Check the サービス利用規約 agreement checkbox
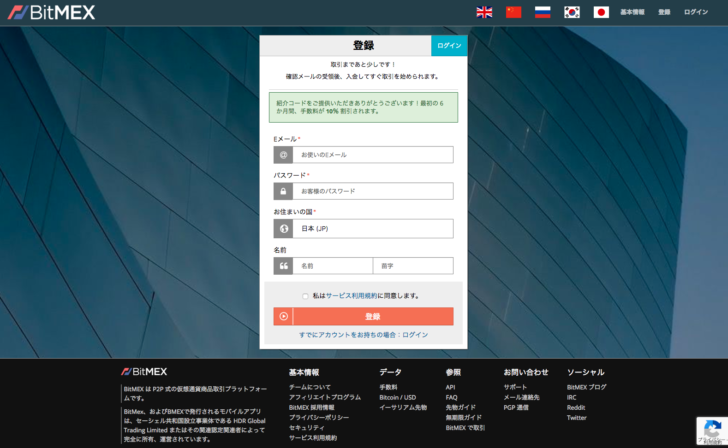 305,296
